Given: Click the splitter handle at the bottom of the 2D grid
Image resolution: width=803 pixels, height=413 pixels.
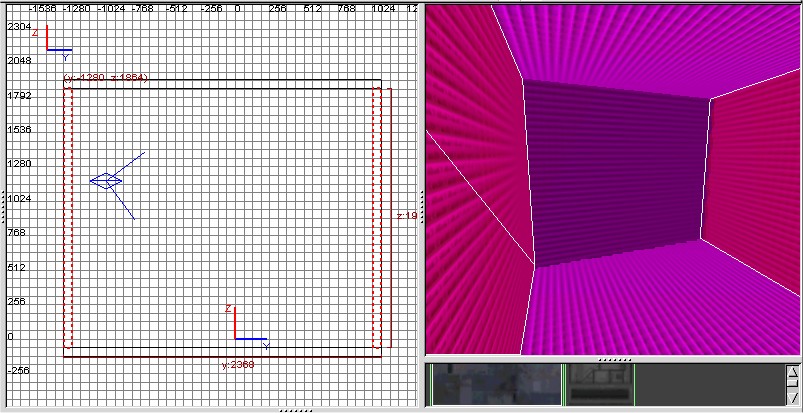Looking at the screenshot, I should tap(296, 410).
